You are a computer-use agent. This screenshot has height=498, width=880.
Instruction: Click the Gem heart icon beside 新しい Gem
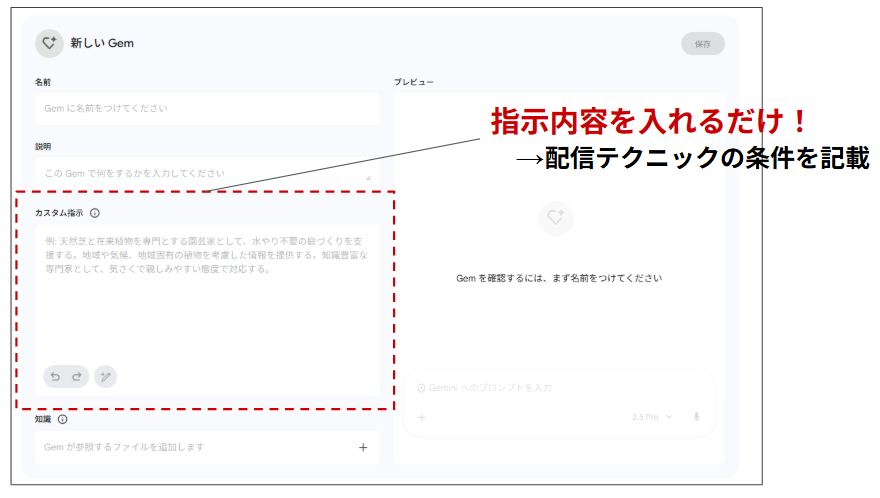(x=49, y=43)
